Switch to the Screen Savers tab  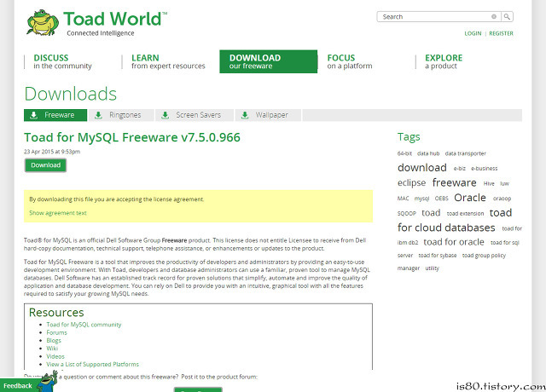tap(195, 115)
